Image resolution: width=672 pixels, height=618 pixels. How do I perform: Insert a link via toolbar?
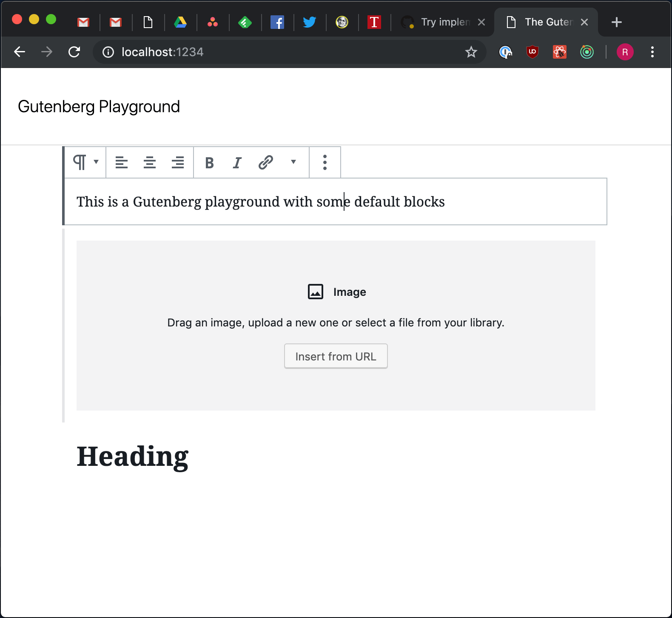265,162
